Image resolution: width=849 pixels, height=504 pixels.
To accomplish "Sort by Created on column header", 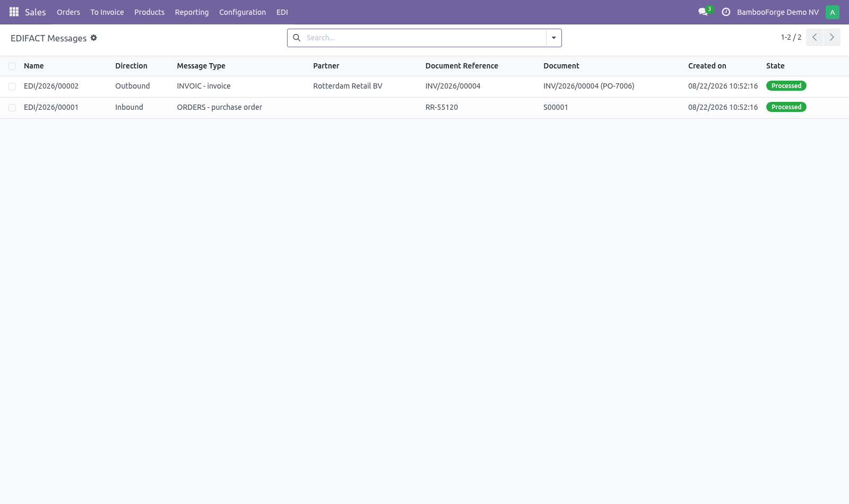I will coord(707,66).
